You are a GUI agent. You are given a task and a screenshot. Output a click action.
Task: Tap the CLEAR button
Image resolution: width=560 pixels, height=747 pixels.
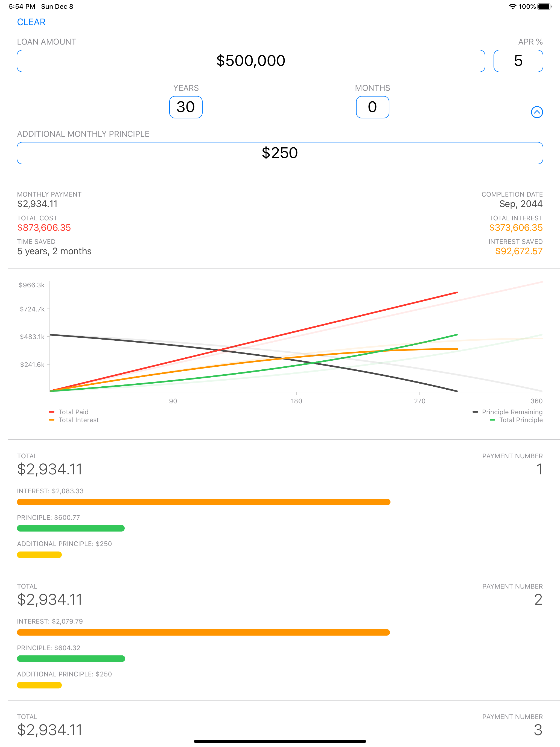(x=31, y=22)
